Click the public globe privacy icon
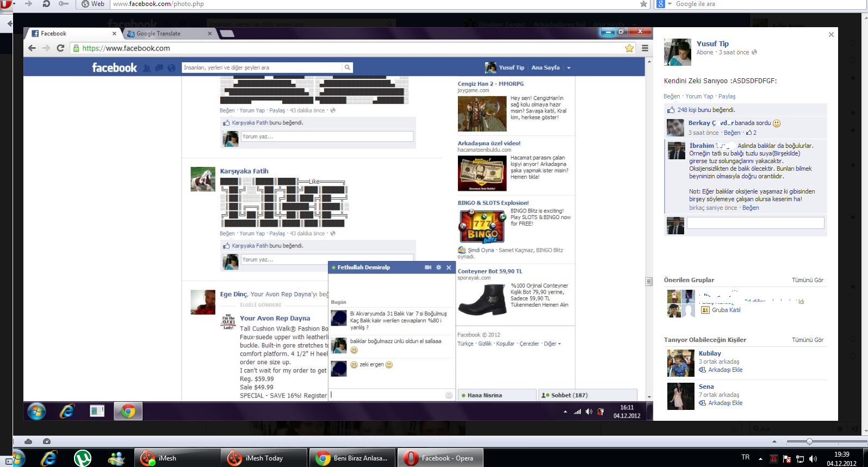868x467 pixels. click(x=754, y=52)
